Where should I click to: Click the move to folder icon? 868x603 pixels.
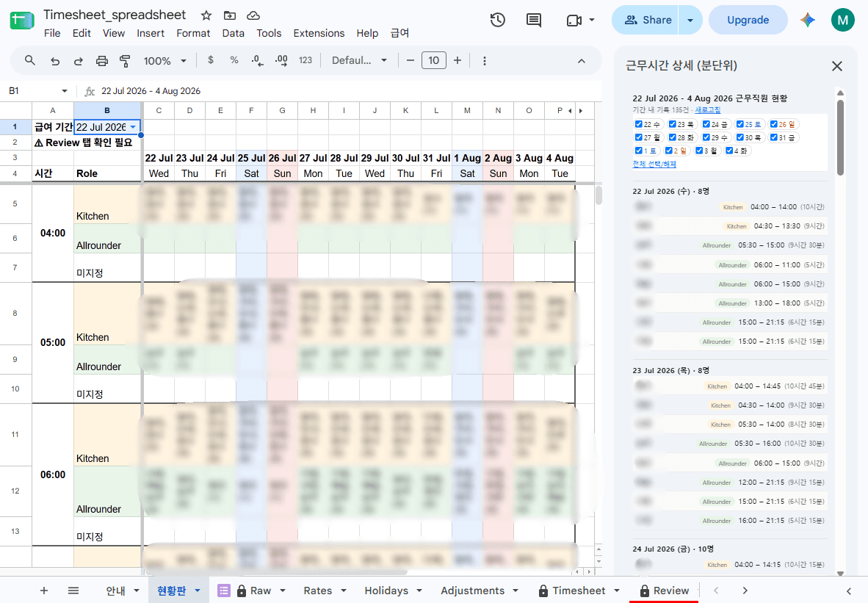[230, 15]
